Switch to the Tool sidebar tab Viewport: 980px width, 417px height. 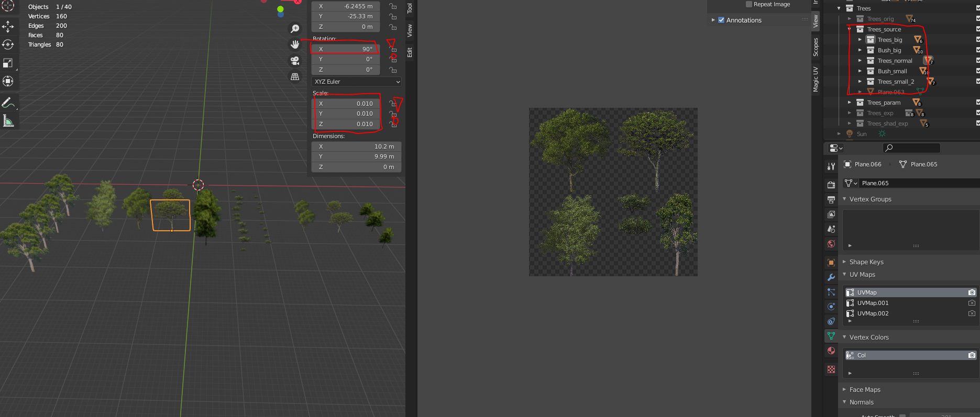click(x=410, y=8)
